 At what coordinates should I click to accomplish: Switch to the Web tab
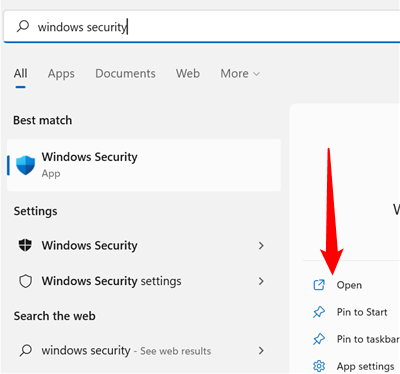point(188,73)
